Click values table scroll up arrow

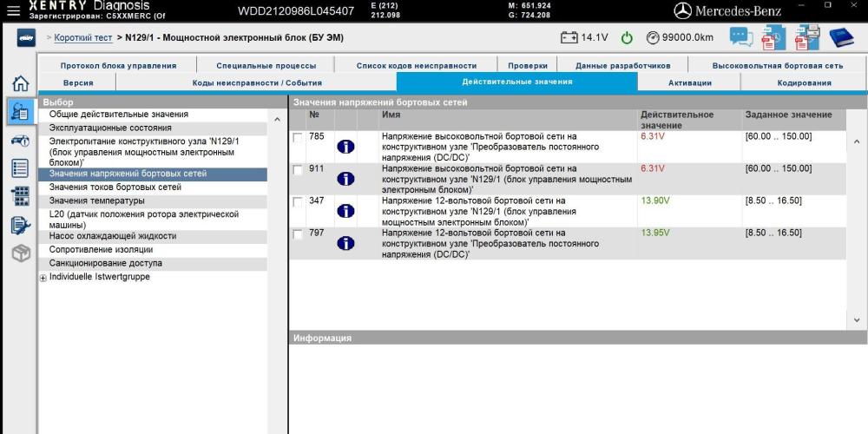pos(857,142)
